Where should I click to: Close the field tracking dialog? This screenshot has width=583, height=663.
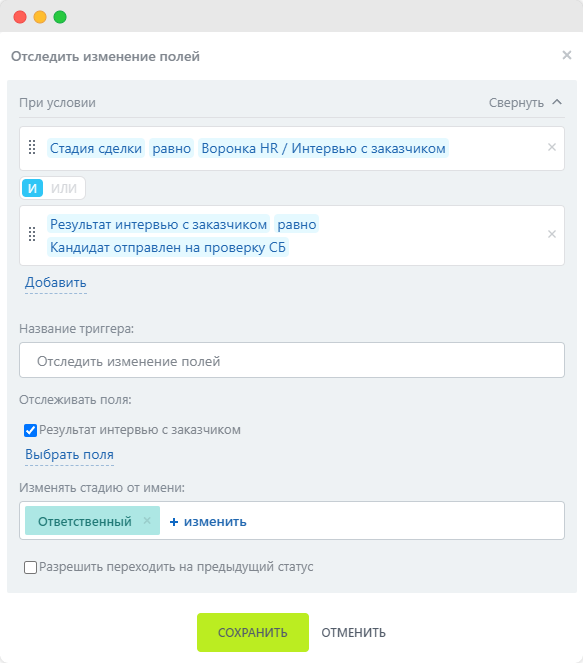tap(567, 55)
